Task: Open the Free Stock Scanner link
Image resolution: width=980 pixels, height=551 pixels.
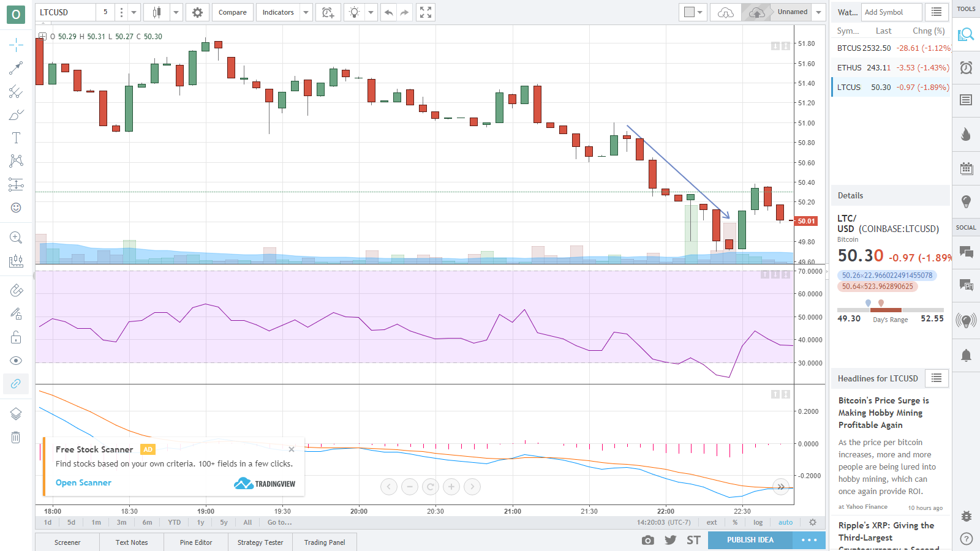Action: pos(83,482)
